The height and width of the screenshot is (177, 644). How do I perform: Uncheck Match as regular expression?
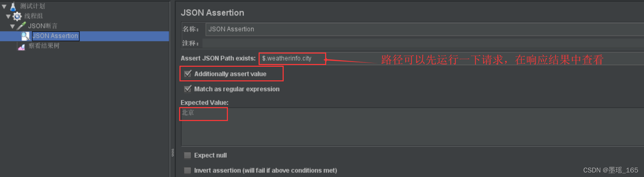pyautogui.click(x=188, y=89)
